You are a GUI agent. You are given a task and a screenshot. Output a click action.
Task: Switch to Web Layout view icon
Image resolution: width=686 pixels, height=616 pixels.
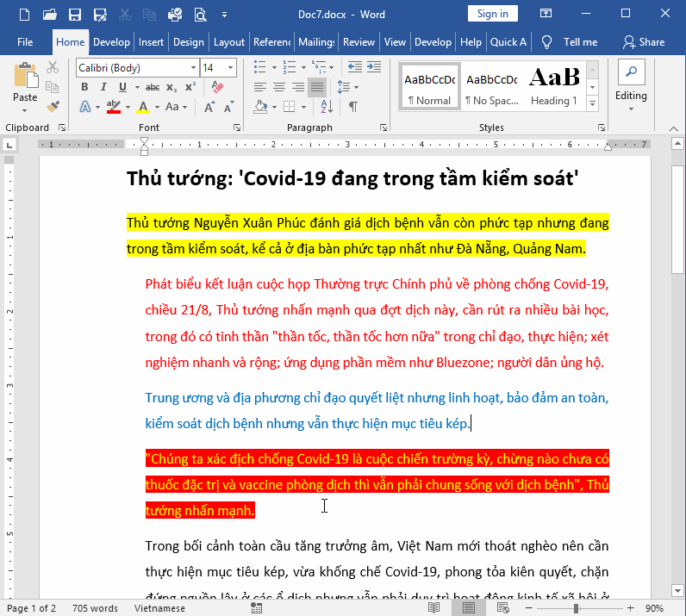[x=502, y=607]
